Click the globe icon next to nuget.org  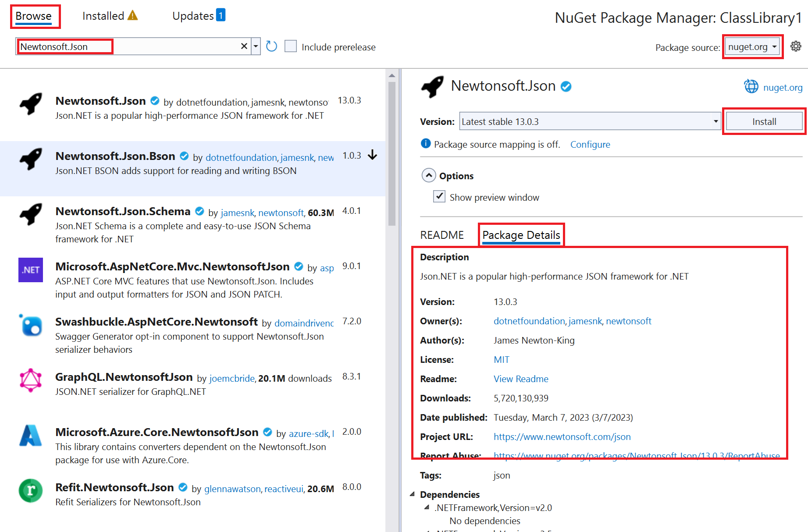pyautogui.click(x=751, y=87)
